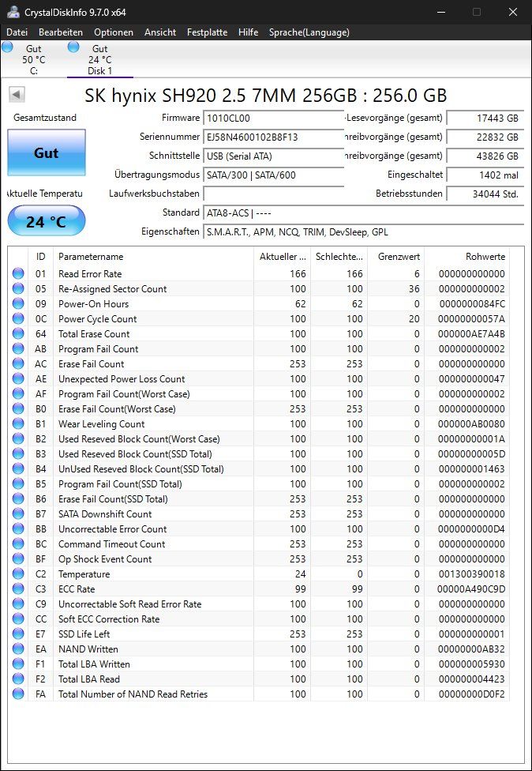Click the status orb for Total LBA Written

(x=18, y=664)
